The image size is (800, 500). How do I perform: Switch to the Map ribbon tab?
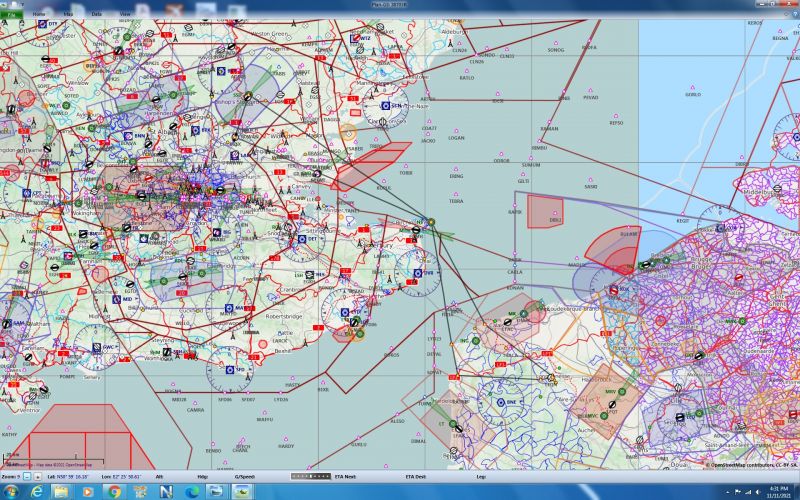pyautogui.click(x=68, y=13)
